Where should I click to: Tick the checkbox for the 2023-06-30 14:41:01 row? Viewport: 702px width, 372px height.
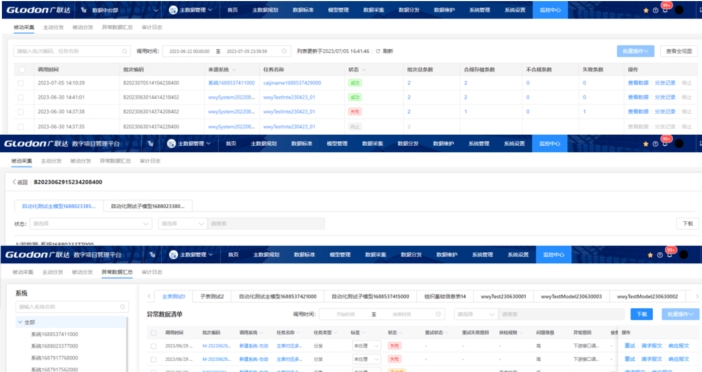tap(21, 98)
